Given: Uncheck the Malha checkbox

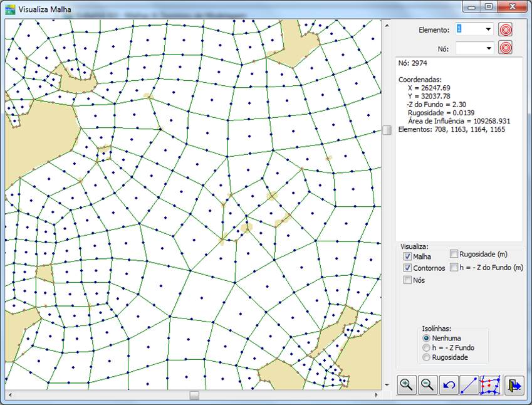Looking at the screenshot, I should [407, 256].
